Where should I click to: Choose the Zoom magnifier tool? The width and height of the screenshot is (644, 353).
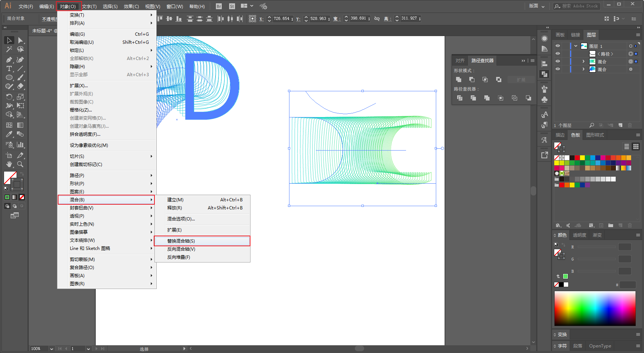(x=20, y=164)
